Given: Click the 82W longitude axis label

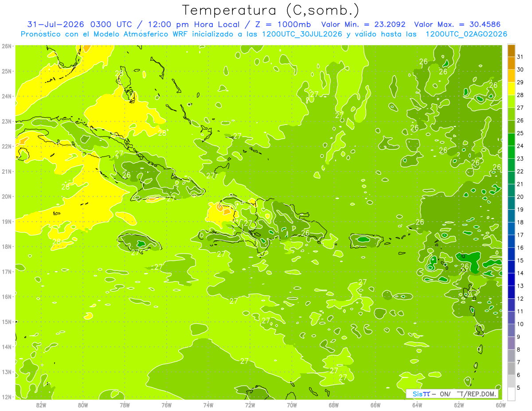Looking at the screenshot, I should point(41,405).
